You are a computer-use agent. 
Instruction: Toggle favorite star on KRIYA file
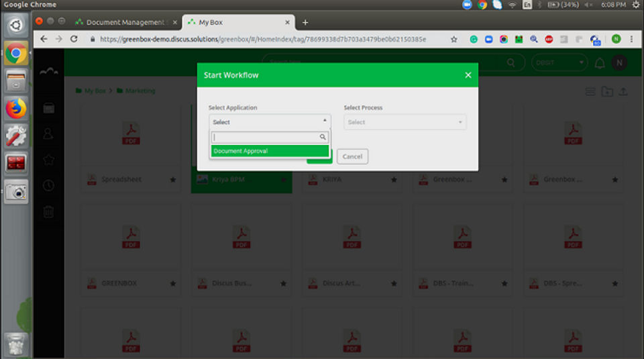point(394,180)
